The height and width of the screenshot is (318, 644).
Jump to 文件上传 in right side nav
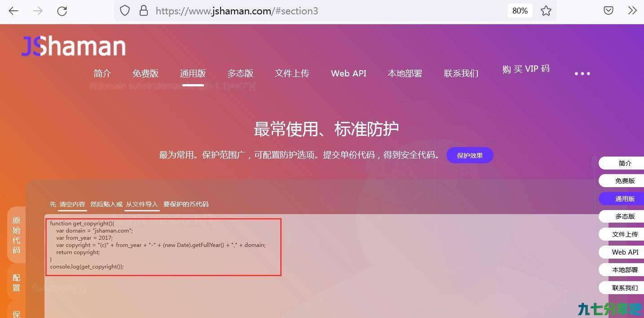coord(625,234)
